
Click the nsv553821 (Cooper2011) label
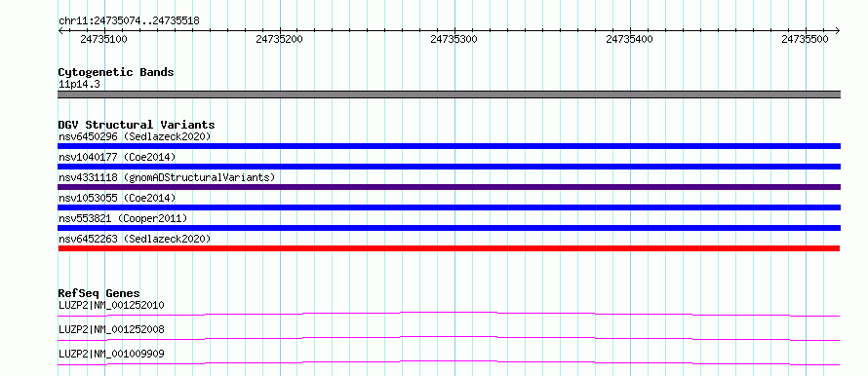(x=123, y=218)
